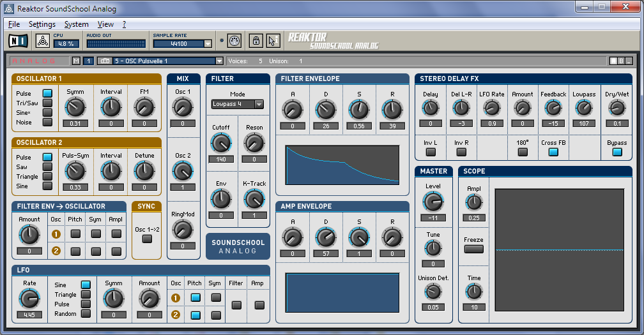The width and height of the screenshot is (644, 335).
Task: Enable Inv L in Stereo Delay
Action: [431, 152]
